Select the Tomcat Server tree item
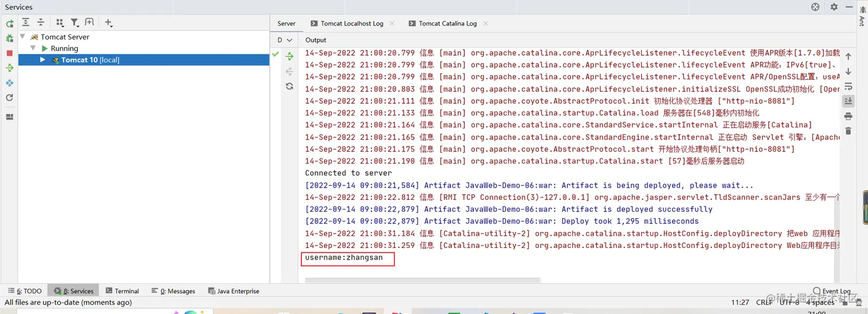 tap(65, 37)
